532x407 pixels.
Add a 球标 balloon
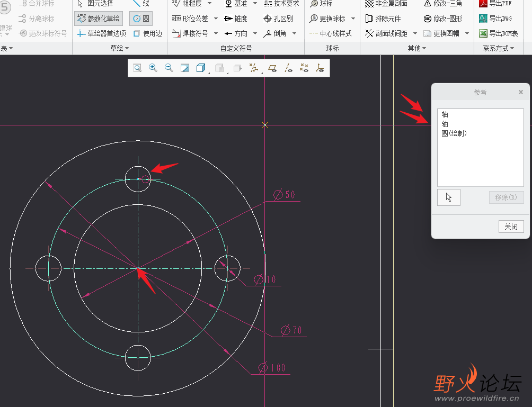pyautogui.click(x=321, y=4)
